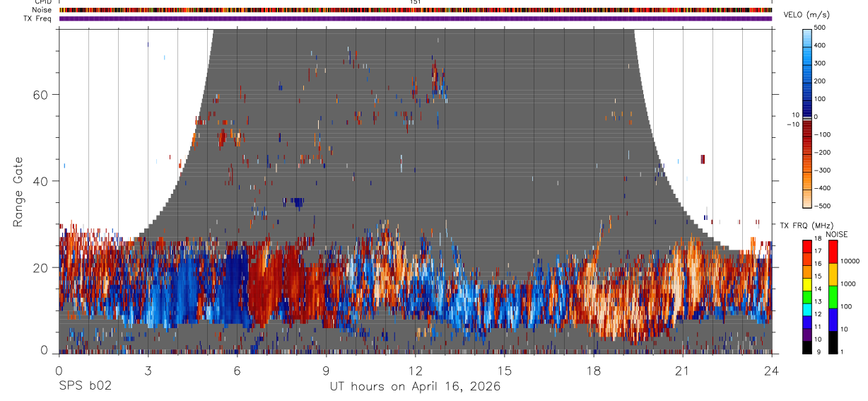The width and height of the screenshot is (868, 401).
Task: Click the x-axis tick label "9"
Action: pyautogui.click(x=326, y=370)
